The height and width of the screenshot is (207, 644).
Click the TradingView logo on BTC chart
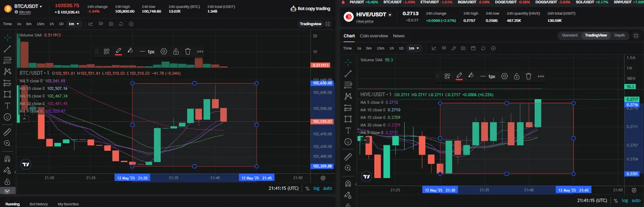tap(26, 164)
